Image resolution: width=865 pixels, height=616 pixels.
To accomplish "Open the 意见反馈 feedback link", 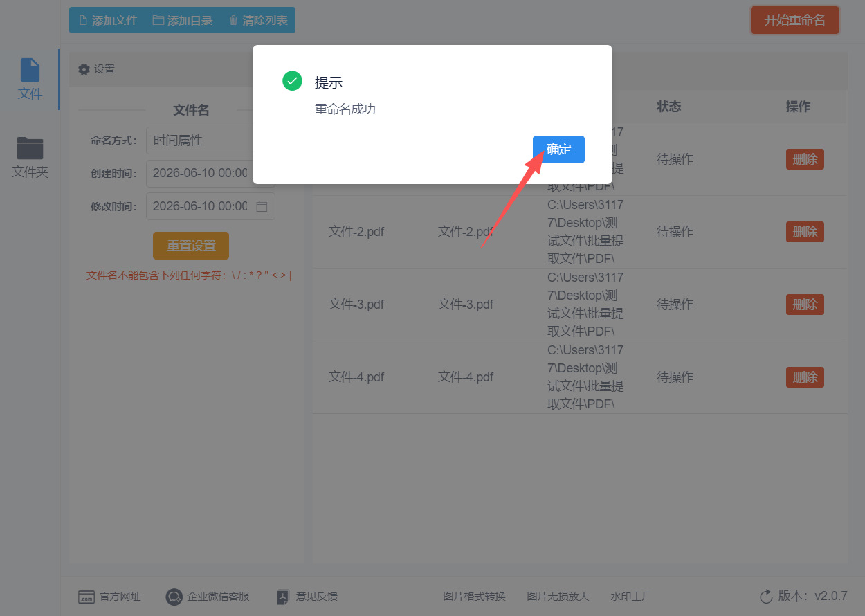I will tap(317, 597).
